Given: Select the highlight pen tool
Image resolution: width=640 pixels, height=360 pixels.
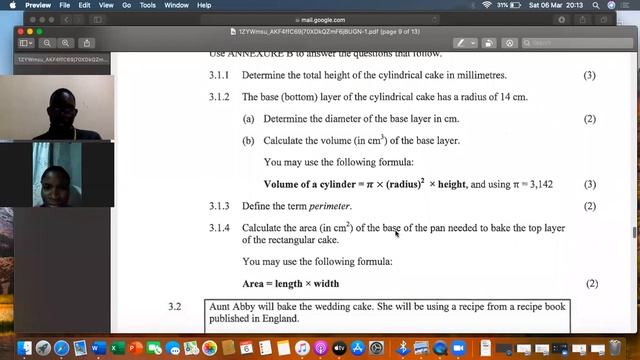Looking at the screenshot, I should [x=460, y=43].
